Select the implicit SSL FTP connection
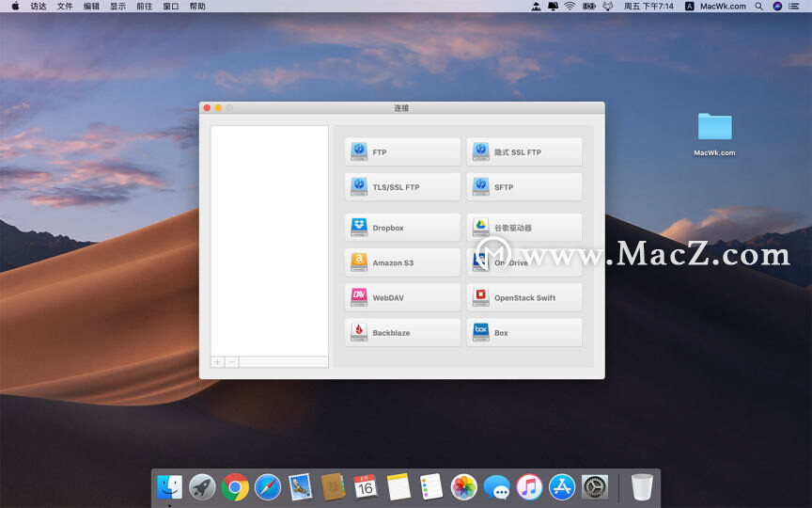The image size is (812, 508). (524, 151)
